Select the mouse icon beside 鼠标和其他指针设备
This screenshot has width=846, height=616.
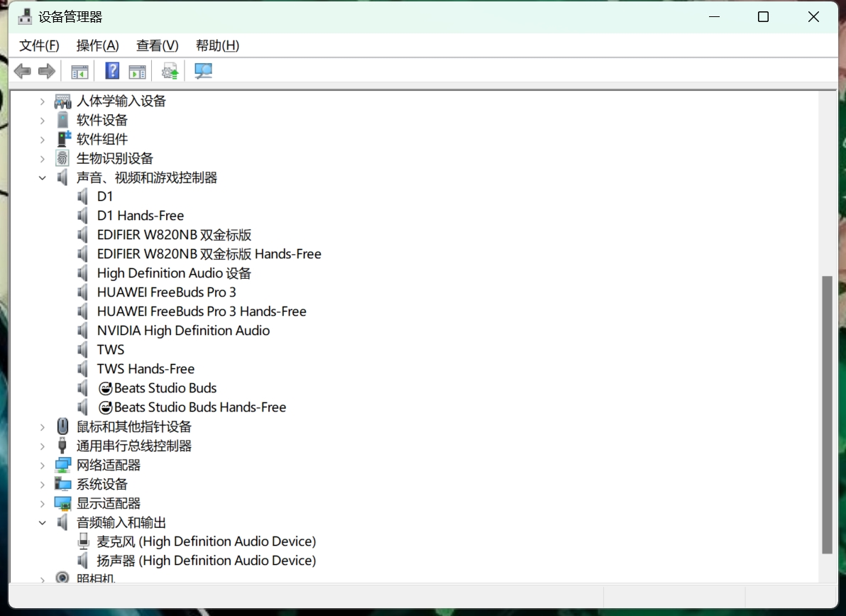(x=62, y=427)
